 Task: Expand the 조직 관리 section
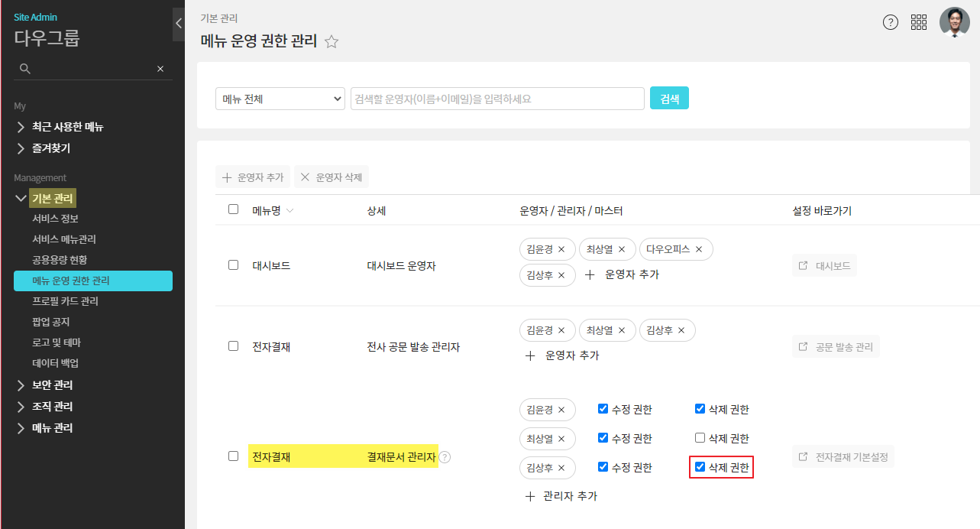(x=52, y=407)
